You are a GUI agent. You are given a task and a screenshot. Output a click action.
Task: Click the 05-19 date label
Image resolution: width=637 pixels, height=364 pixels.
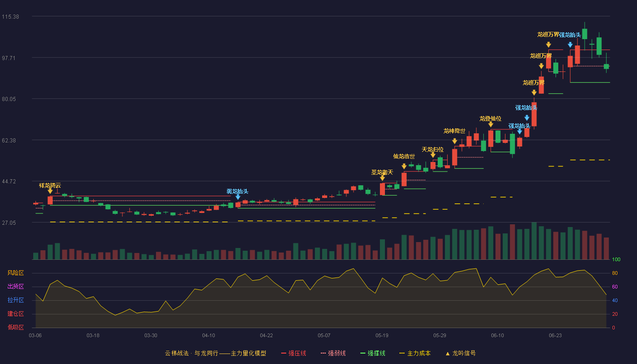click(382, 335)
